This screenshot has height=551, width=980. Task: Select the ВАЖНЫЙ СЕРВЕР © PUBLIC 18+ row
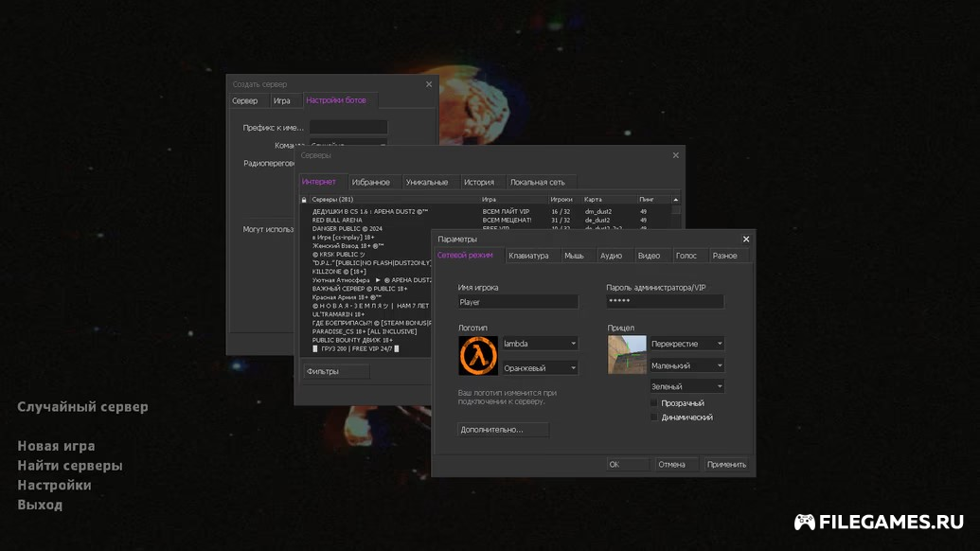(x=360, y=289)
